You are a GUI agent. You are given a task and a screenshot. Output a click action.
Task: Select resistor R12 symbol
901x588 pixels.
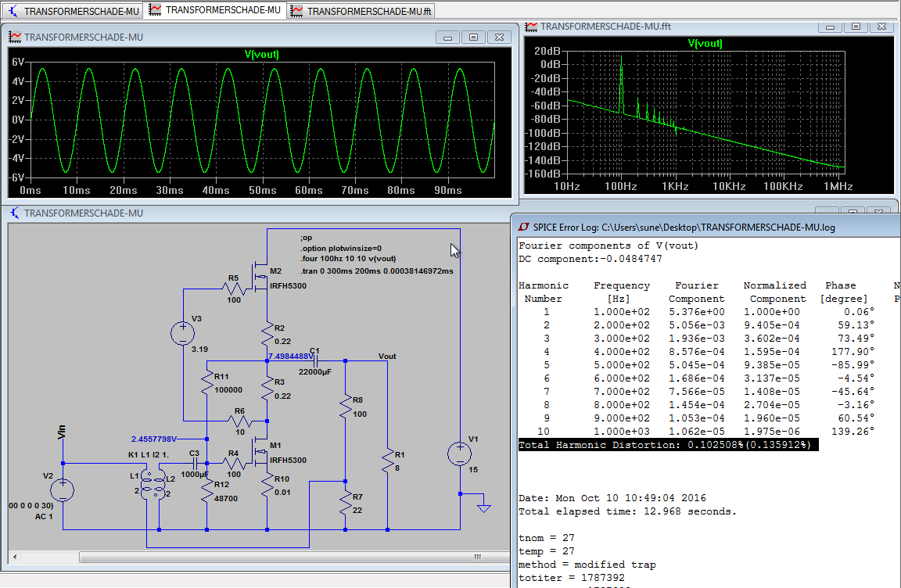pos(206,492)
